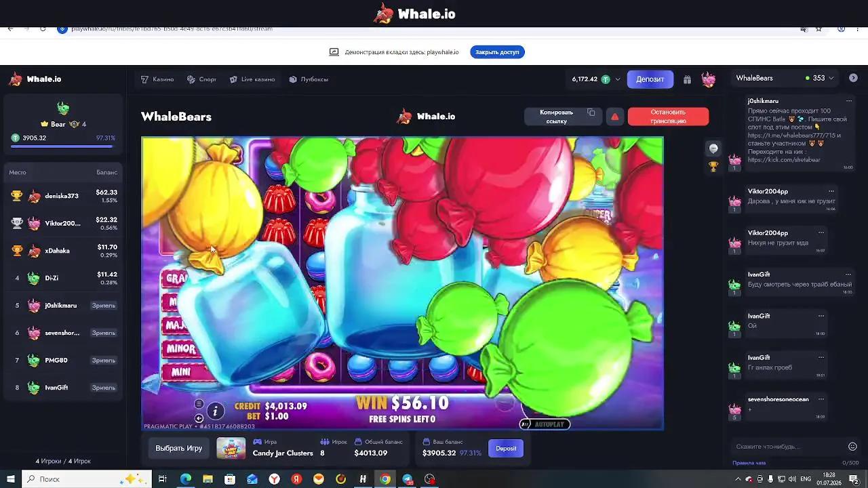Show hidden system tray icons chevron
The image size is (868, 488).
(x=738, y=479)
